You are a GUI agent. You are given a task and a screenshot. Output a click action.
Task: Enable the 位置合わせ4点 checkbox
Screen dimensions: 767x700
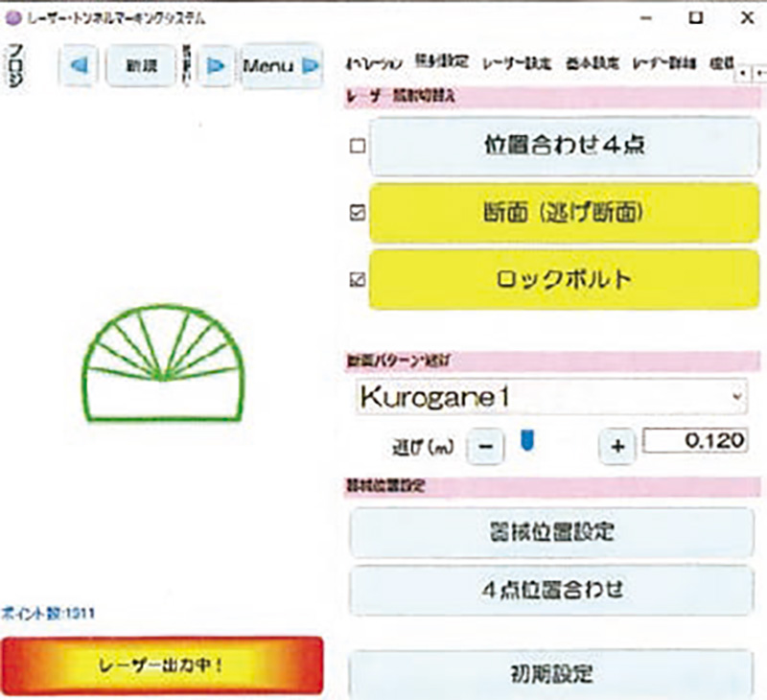point(356,147)
